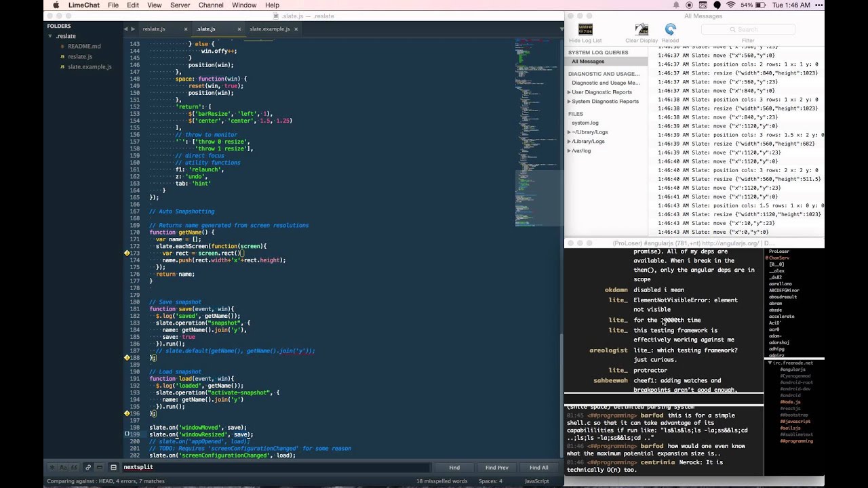The height and width of the screenshot is (488, 868).
Task: Click the Clear Display icon in Console
Action: point(642,28)
